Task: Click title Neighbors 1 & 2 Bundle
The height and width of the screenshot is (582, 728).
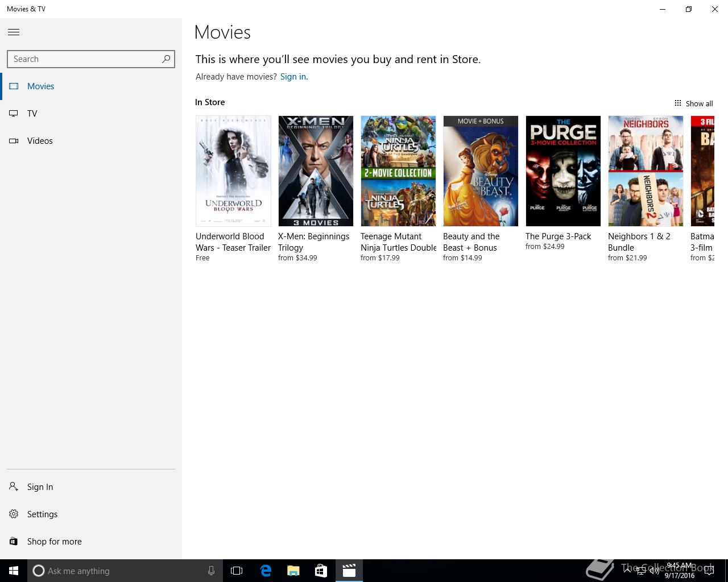Action: (x=639, y=242)
